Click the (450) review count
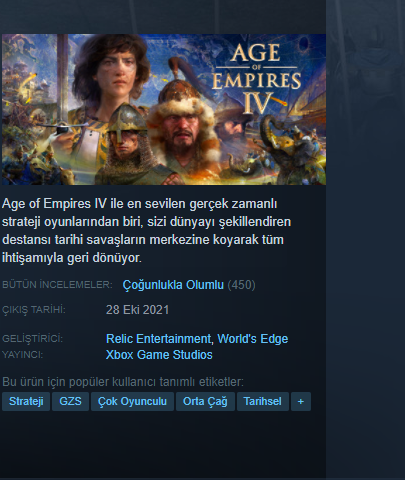 point(241,285)
